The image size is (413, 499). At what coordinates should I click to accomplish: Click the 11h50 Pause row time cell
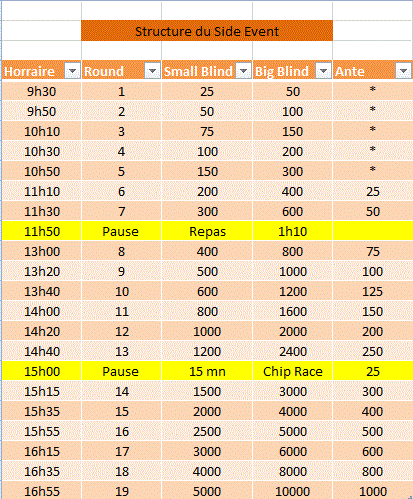pos(41,231)
